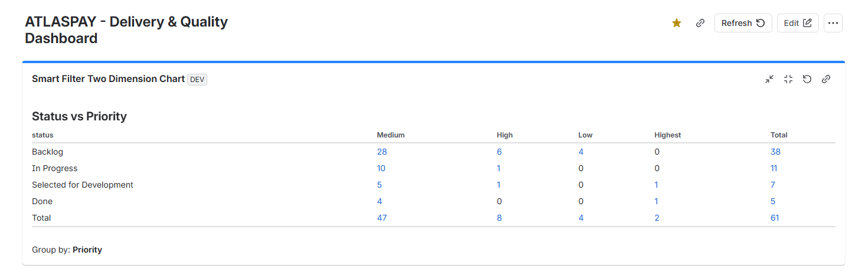
Task: Open grand total count 61
Action: [x=775, y=218]
